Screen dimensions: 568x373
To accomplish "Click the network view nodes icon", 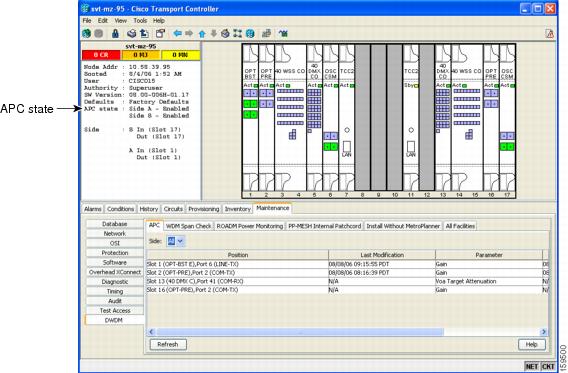I will [237, 34].
